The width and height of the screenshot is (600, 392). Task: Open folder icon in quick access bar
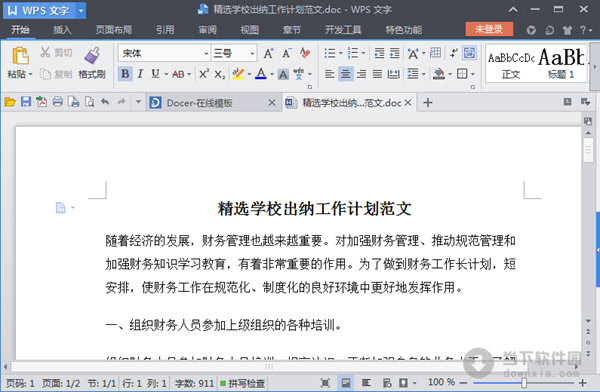10,102
